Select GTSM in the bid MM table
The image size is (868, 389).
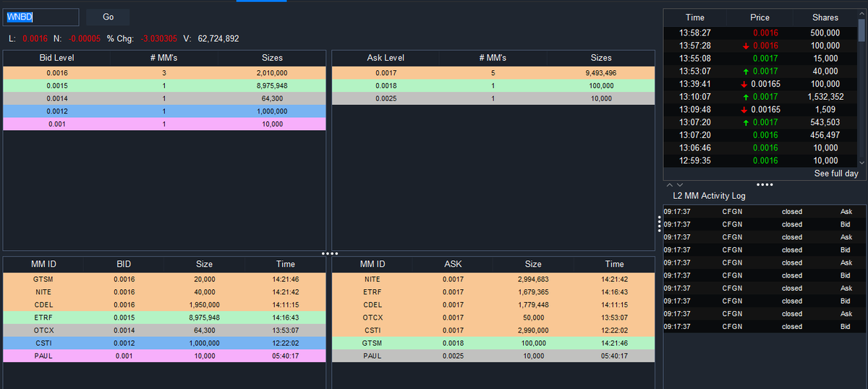coord(165,279)
